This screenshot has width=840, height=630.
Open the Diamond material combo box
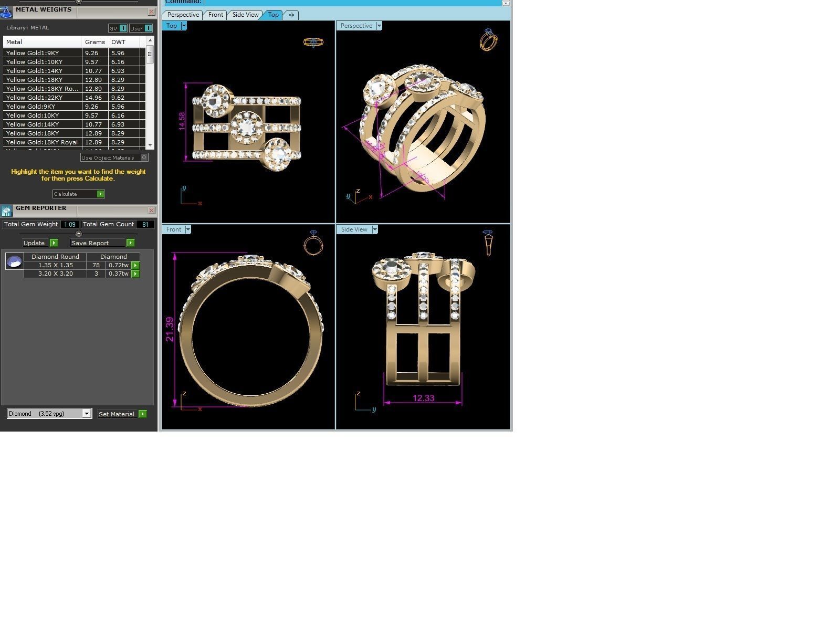tap(49, 414)
